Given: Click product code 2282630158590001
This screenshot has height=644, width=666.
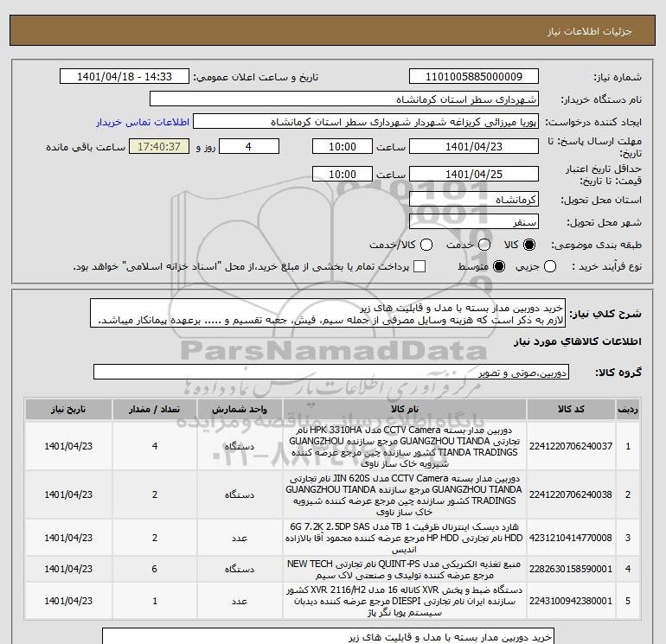Looking at the screenshot, I should coord(571,569).
